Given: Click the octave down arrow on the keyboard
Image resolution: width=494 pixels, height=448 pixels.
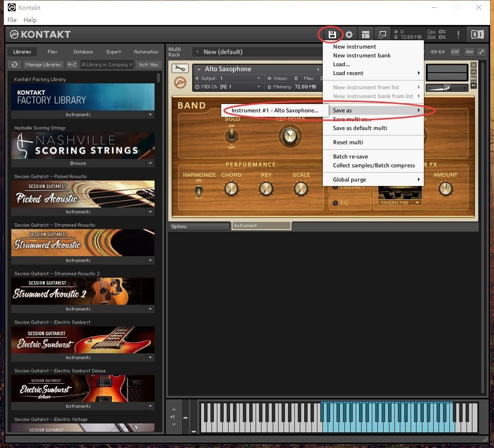Looking at the screenshot, I should [174, 424].
